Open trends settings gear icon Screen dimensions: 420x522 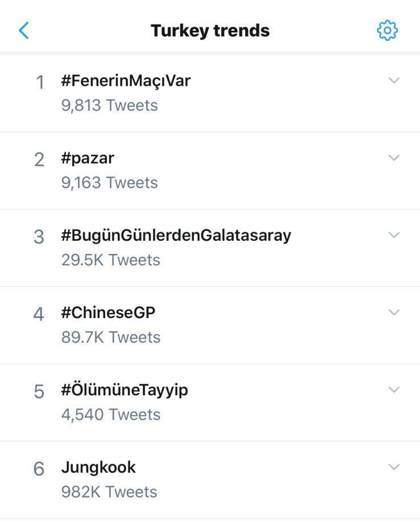coord(388,30)
